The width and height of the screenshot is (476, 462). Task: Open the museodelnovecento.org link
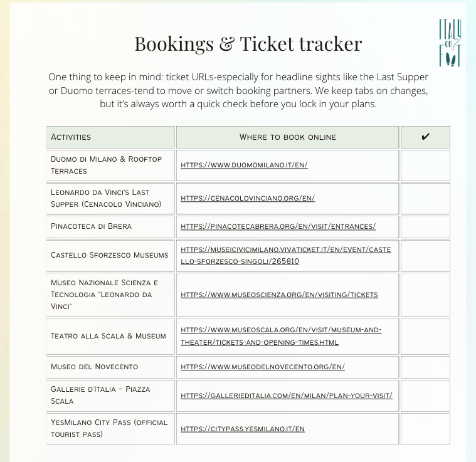point(262,367)
